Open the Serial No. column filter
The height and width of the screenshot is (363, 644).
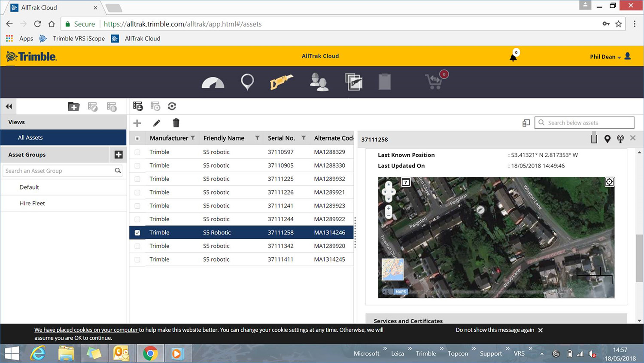(304, 138)
